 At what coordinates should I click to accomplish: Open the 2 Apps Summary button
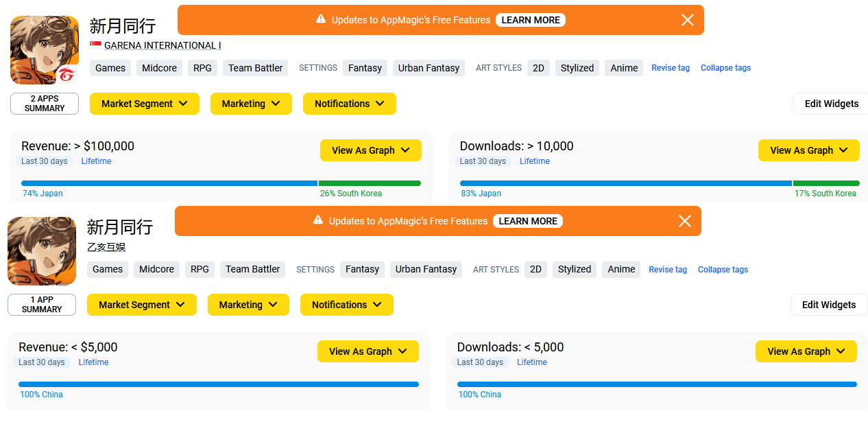click(45, 104)
